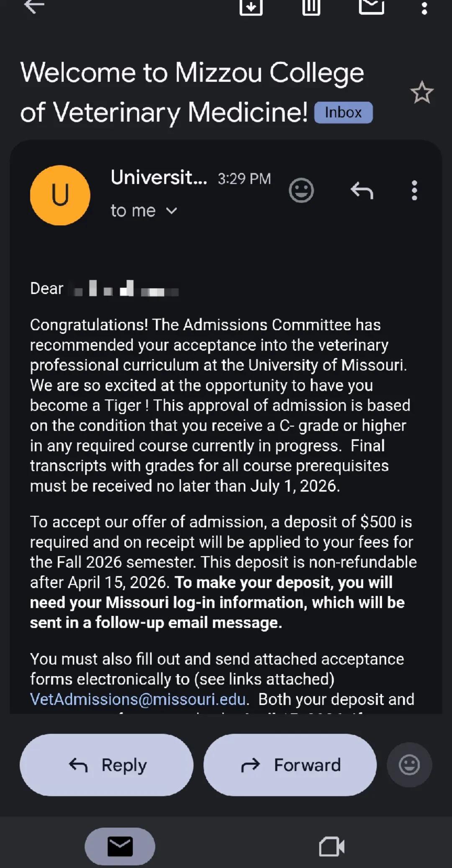Tap the University sender name

[159, 178]
